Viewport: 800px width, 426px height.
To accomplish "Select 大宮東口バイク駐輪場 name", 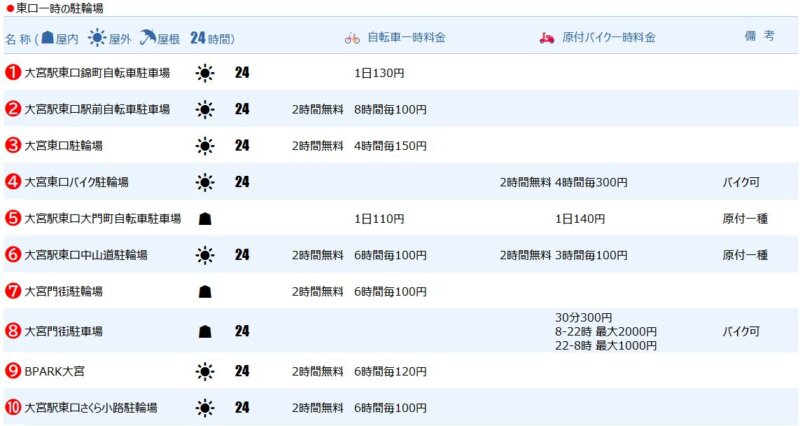I will tap(77, 182).
